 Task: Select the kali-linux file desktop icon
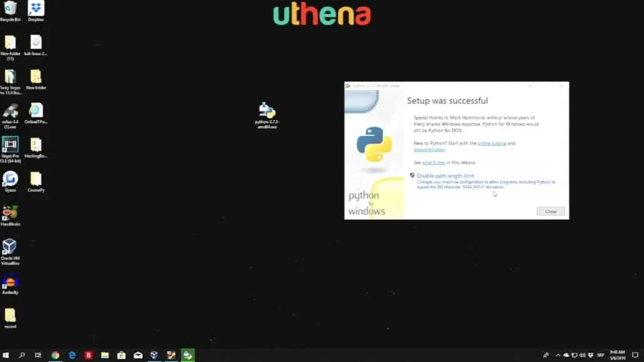(x=36, y=46)
